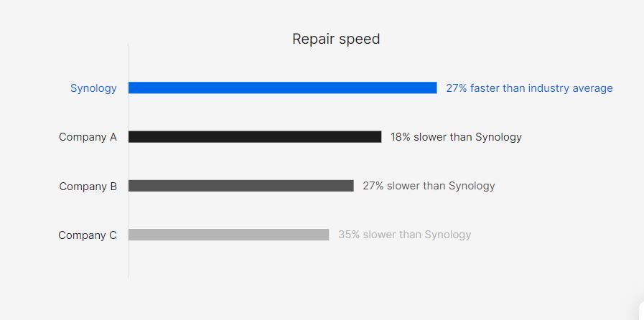Click the Company A label

point(88,137)
